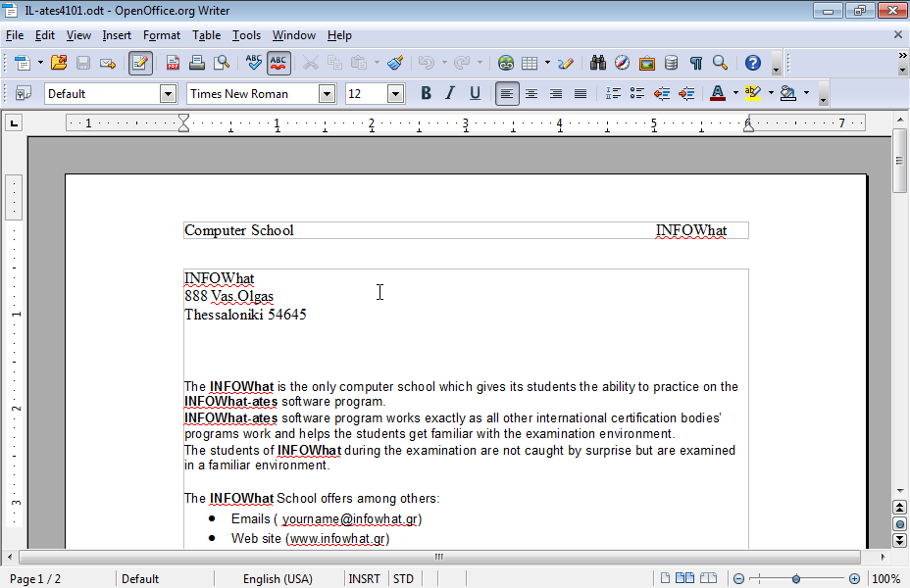Open the Insert menu
This screenshot has height=588, width=910.
117,35
